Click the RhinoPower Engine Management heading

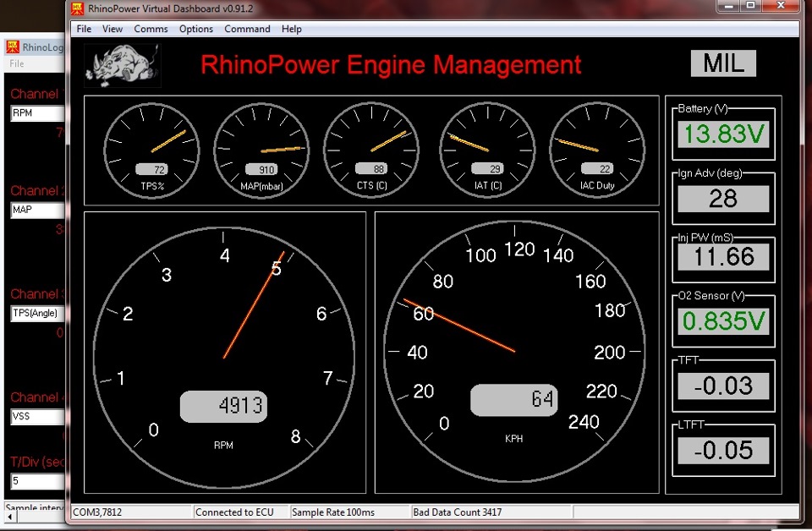[x=391, y=65]
